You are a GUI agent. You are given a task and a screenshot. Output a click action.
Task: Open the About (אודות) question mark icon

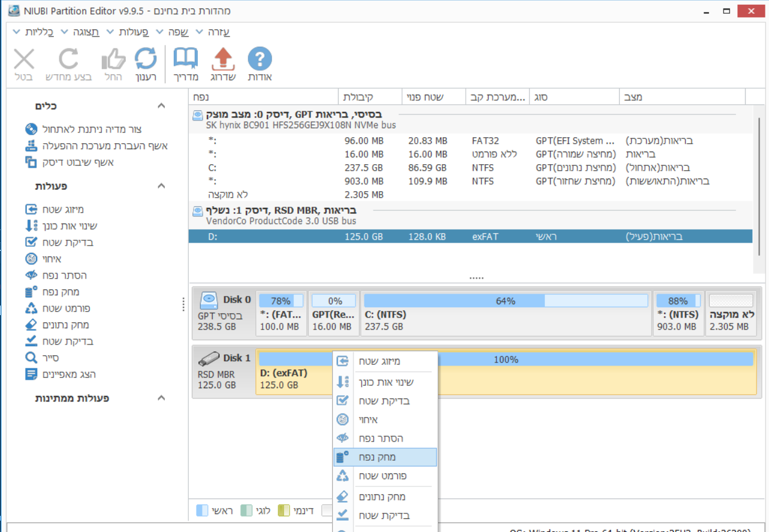260,60
